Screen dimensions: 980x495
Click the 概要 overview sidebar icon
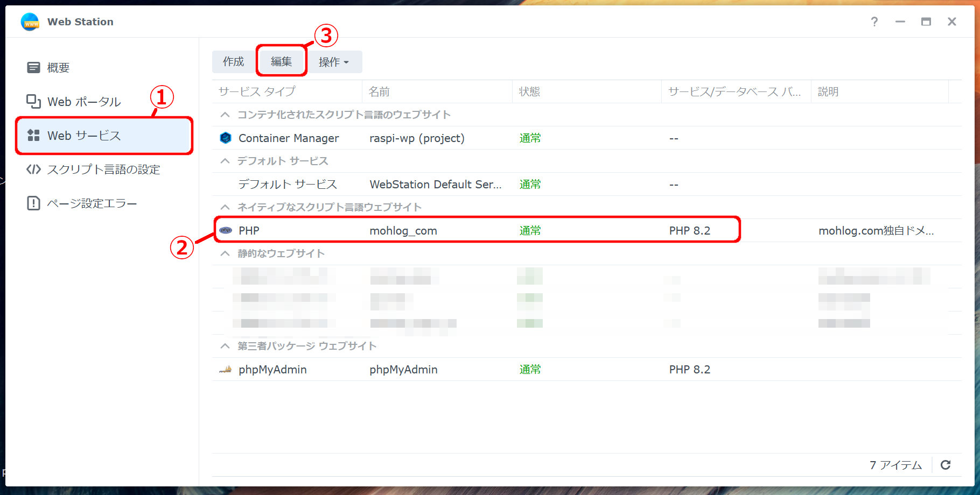tap(33, 68)
